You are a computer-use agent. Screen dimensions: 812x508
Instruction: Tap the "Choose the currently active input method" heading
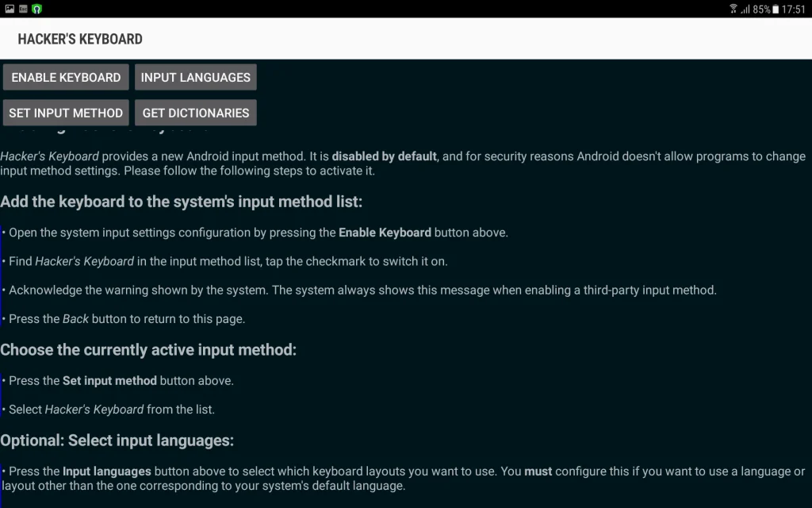[148, 349]
